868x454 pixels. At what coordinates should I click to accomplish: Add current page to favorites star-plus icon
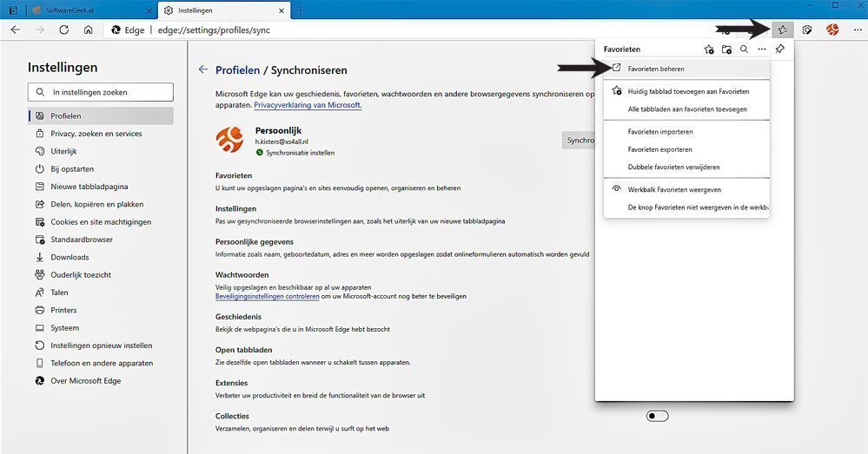click(x=709, y=49)
